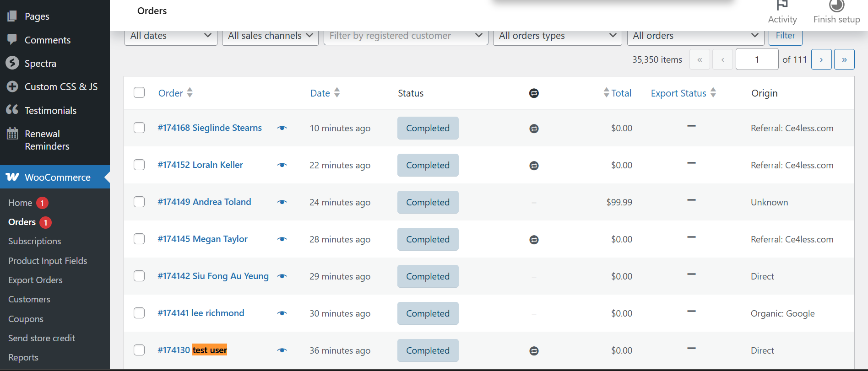Preview order #174168 with the eye icon
This screenshot has height=371, width=868.
[x=282, y=128]
